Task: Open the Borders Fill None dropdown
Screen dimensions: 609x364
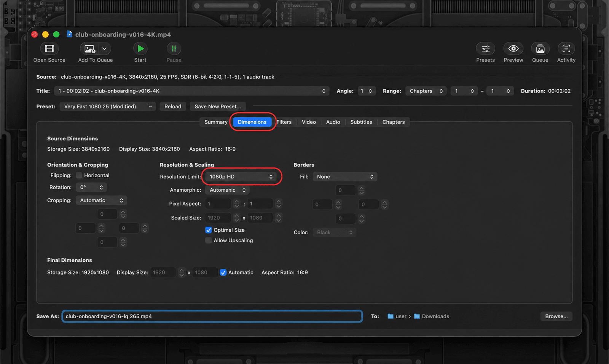Action: tap(345, 176)
